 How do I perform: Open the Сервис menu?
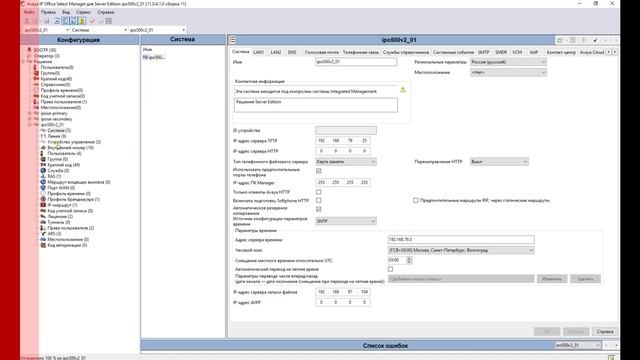(x=83, y=12)
